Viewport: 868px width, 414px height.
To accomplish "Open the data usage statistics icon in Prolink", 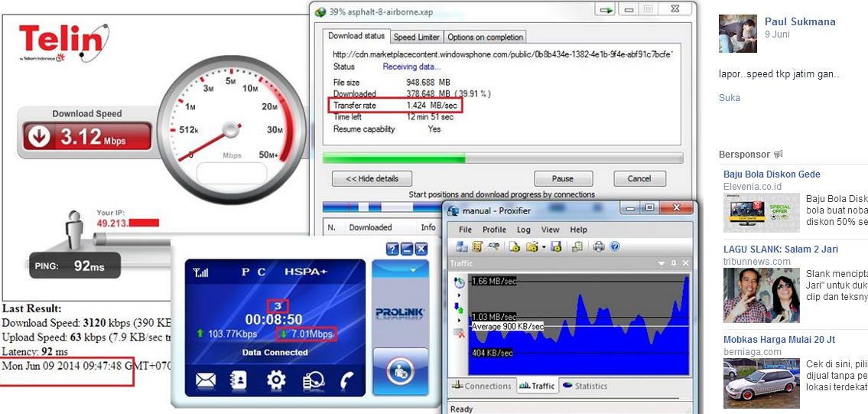I will coord(313,381).
